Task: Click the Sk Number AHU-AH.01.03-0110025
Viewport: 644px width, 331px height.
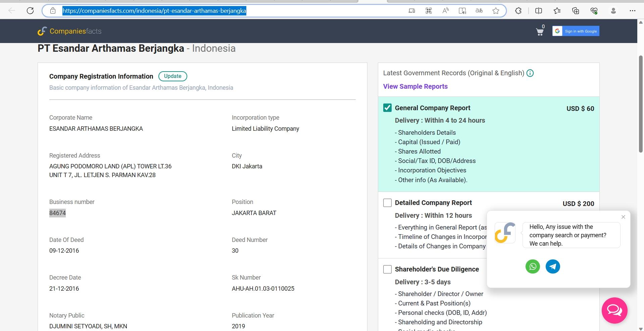Action: pos(263,289)
